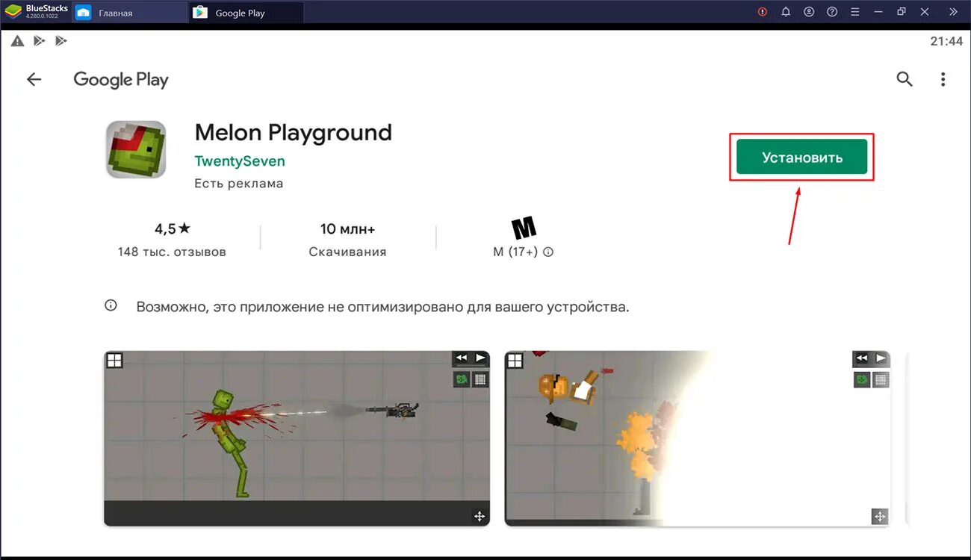Image resolution: width=971 pixels, height=560 pixels.
Task: Click move arrows icon in first screenshot
Action: 480,516
